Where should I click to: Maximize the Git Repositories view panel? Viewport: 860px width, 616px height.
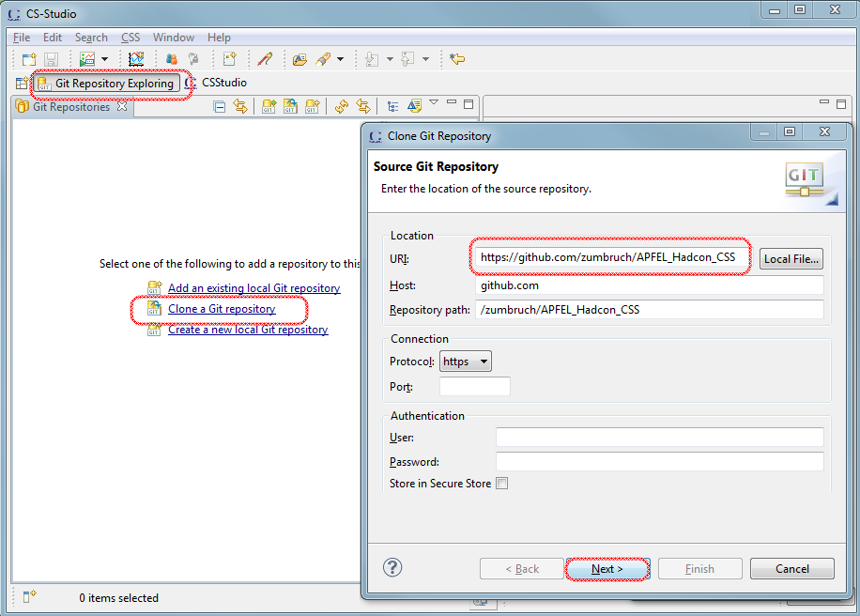pyautogui.click(x=468, y=103)
